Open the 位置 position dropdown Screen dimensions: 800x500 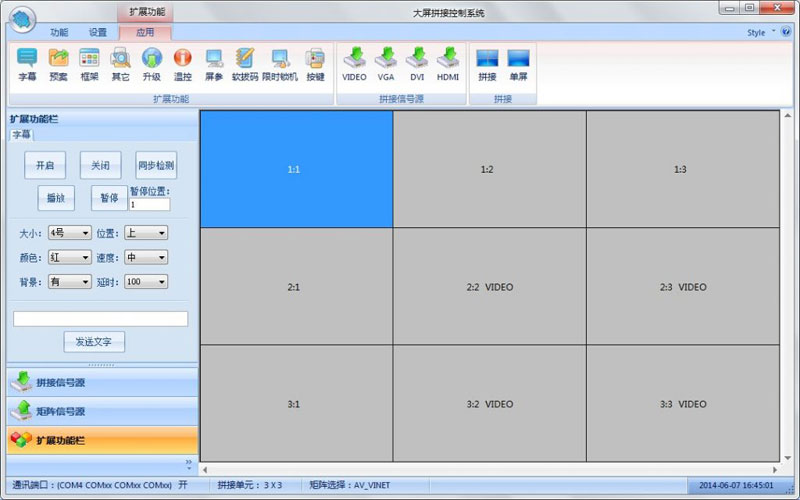[x=146, y=233]
